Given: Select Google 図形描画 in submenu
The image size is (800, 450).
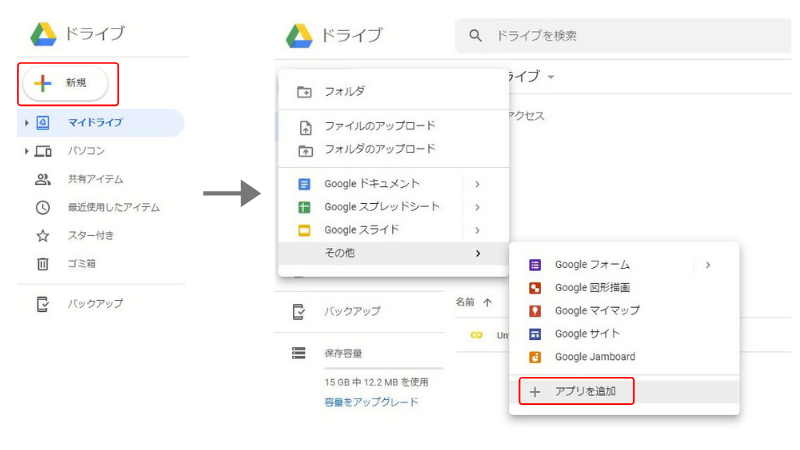Looking at the screenshot, I should pyautogui.click(x=624, y=288).
